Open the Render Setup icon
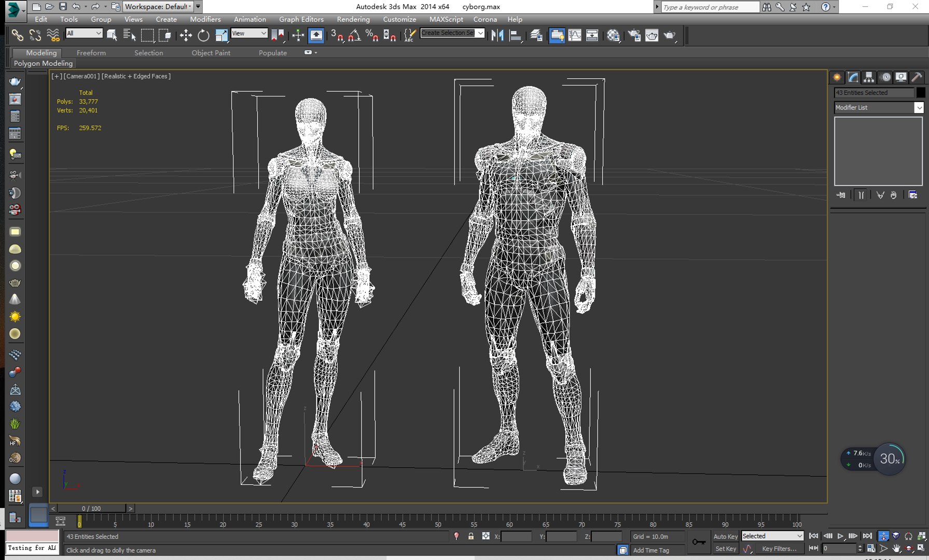Image resolution: width=929 pixels, height=560 pixels. [634, 35]
